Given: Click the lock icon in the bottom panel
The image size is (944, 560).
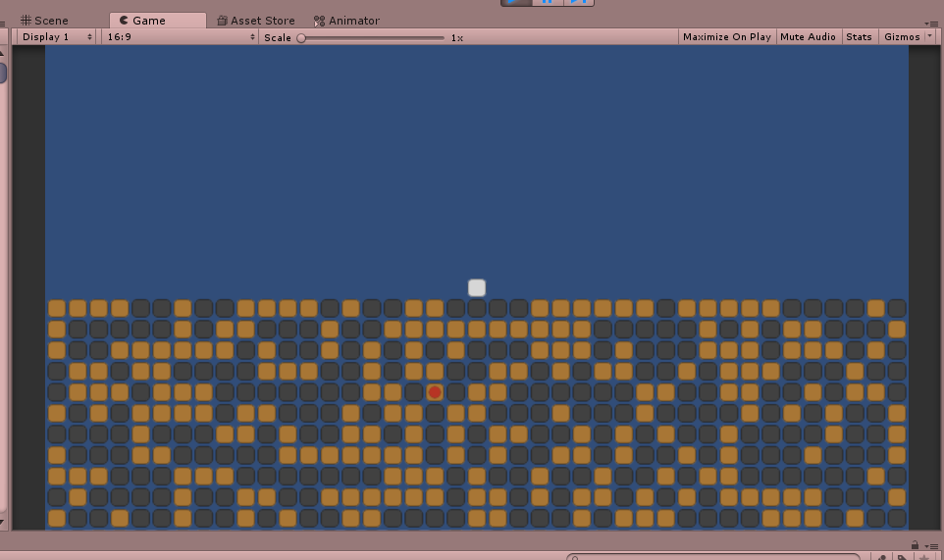Looking at the screenshot, I should pyautogui.click(x=916, y=545).
